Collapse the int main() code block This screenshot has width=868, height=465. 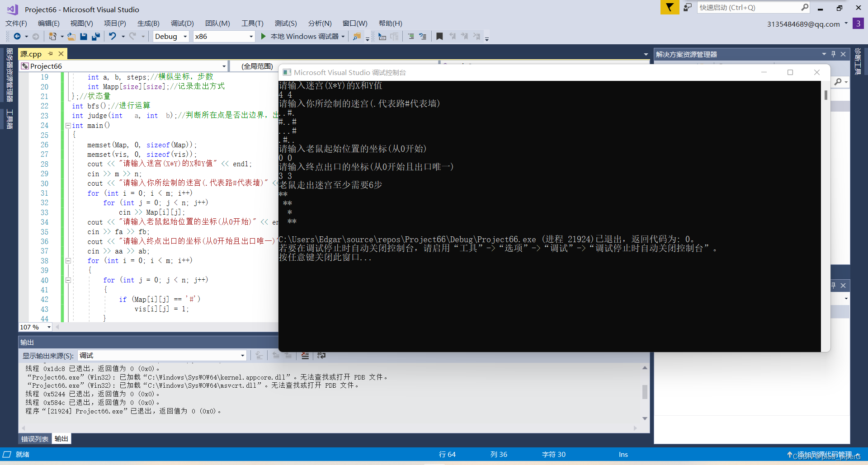(68, 126)
